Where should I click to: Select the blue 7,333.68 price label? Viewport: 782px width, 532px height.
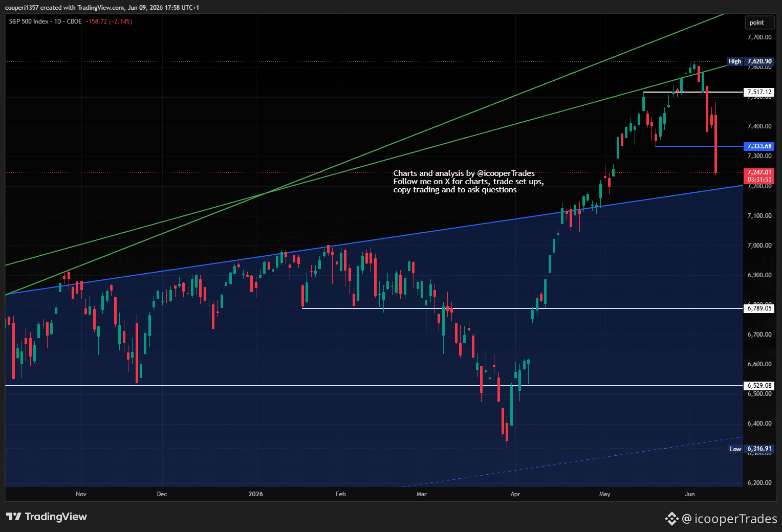(759, 146)
